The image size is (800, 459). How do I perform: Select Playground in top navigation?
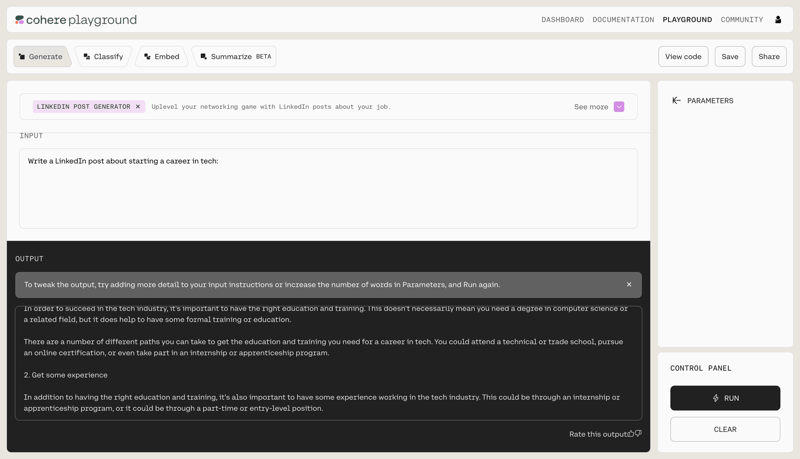687,20
